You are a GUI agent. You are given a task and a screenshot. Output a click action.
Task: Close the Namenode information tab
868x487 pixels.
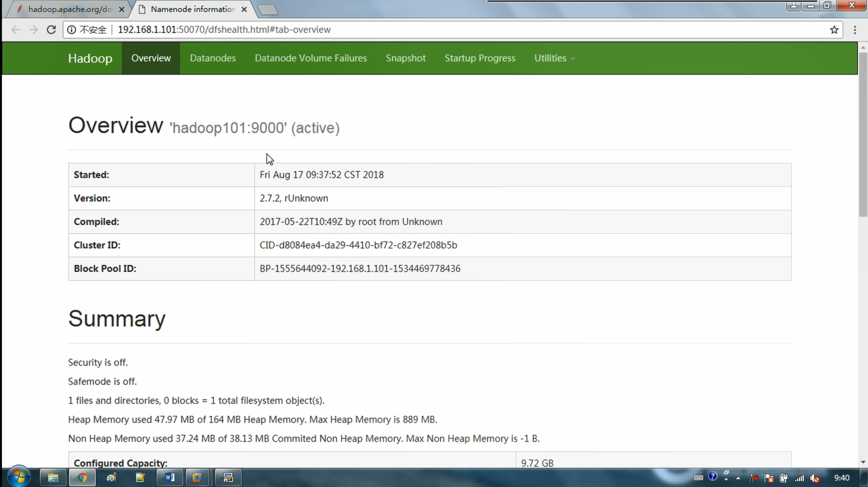(244, 9)
